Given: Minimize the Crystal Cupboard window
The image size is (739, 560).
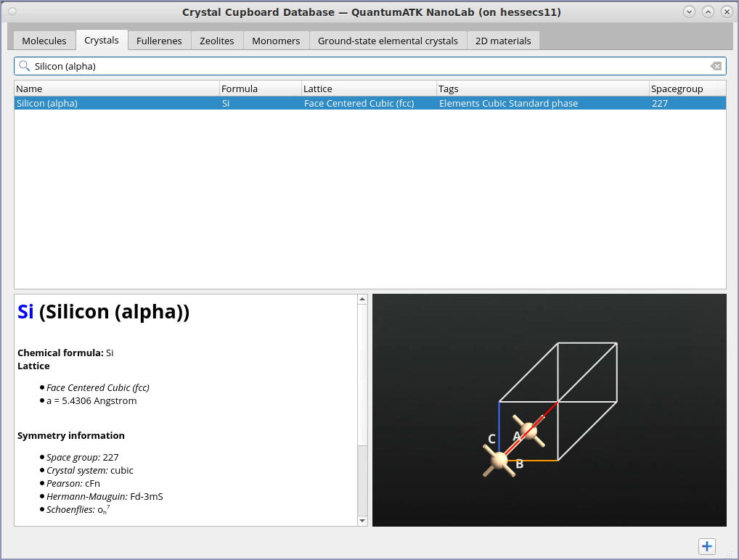Looking at the screenshot, I should [689, 12].
